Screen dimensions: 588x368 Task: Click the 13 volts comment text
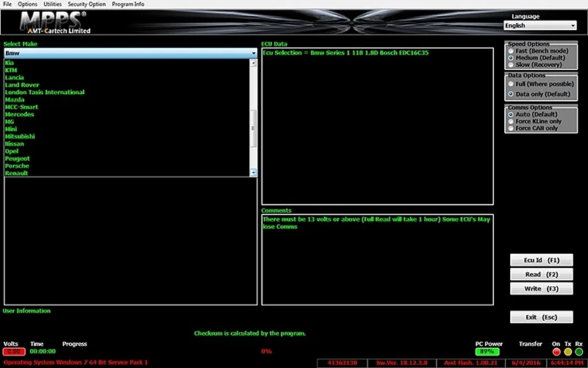376,223
